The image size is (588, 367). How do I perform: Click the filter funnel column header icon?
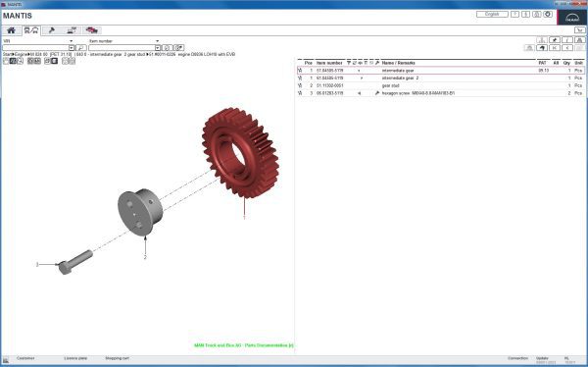349,63
